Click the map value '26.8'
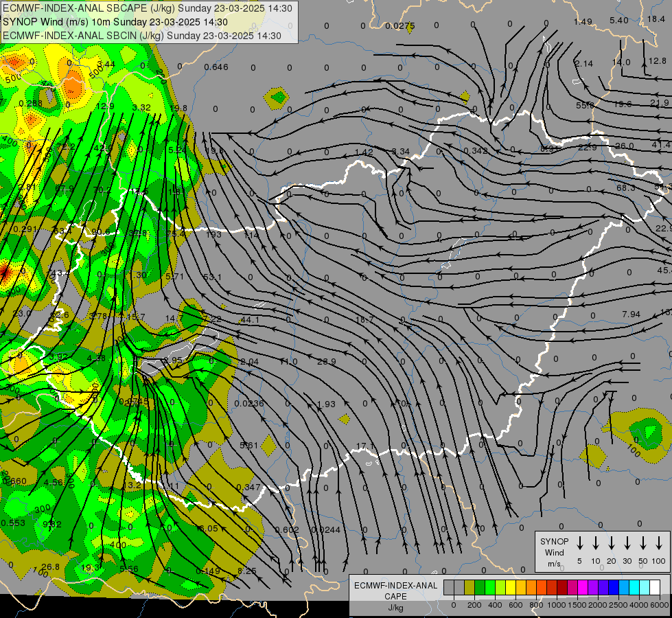The image size is (672, 618). 51,566
